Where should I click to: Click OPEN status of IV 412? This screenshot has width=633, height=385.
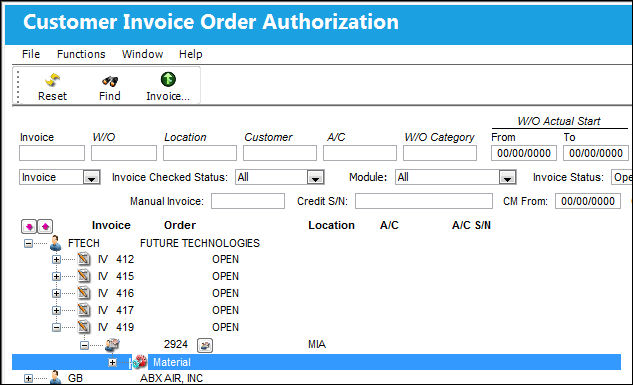226,259
